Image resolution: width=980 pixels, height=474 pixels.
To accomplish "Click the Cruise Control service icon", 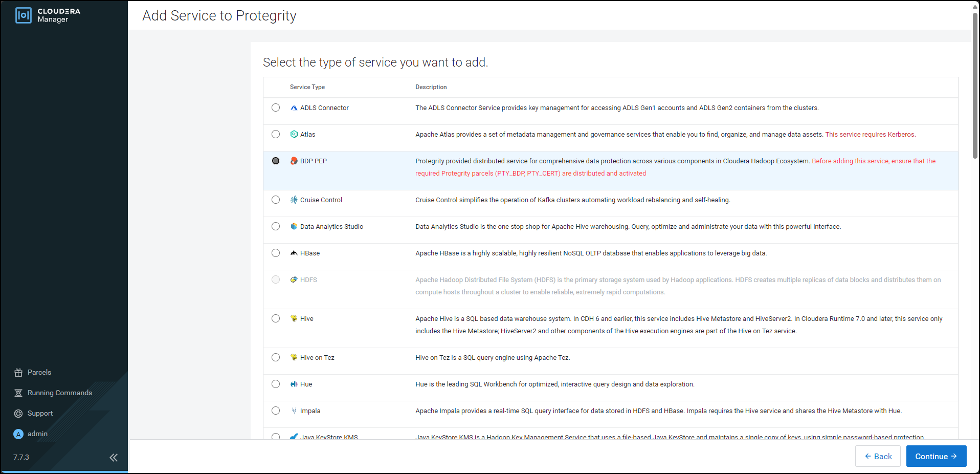I will (294, 200).
